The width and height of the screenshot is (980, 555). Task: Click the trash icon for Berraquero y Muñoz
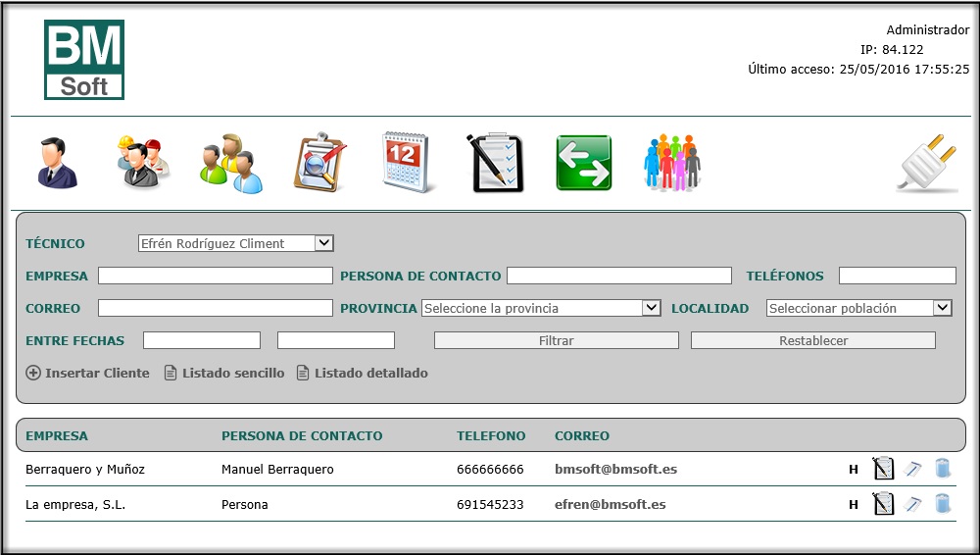(942, 470)
